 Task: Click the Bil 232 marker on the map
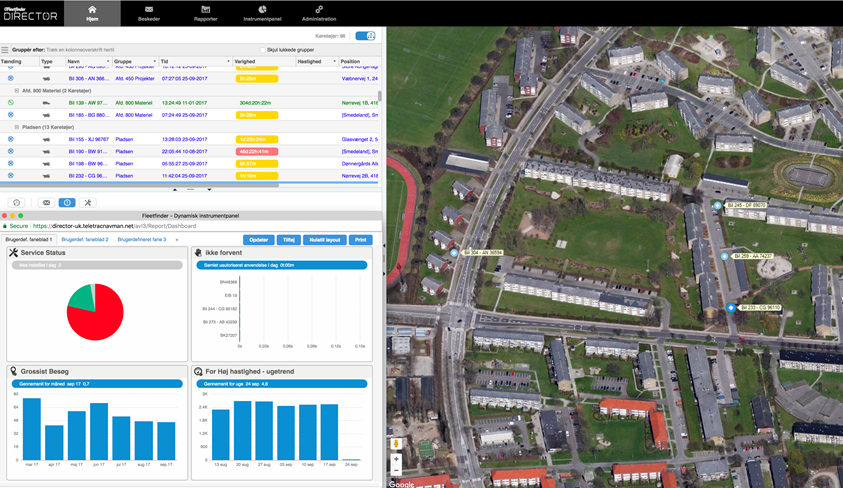[x=731, y=308]
